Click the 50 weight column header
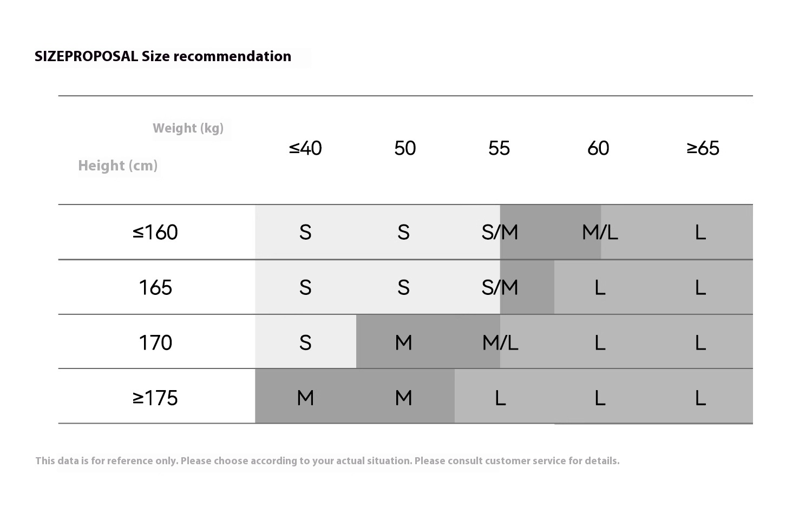This screenshot has height=514, width=812. pos(405,148)
